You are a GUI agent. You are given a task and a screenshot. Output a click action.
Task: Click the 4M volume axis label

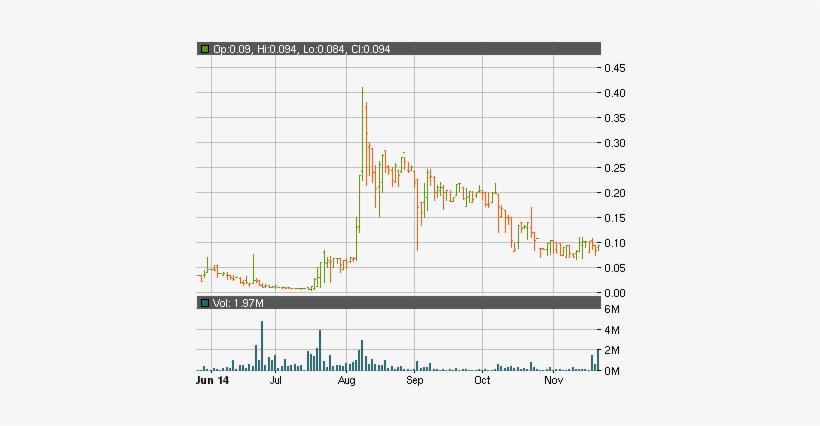click(612, 330)
